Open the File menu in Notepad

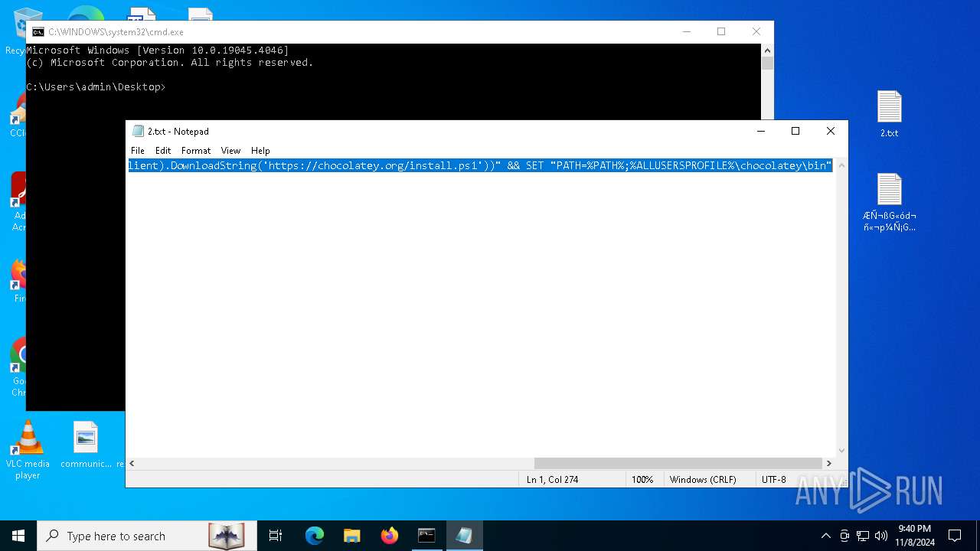click(x=138, y=151)
